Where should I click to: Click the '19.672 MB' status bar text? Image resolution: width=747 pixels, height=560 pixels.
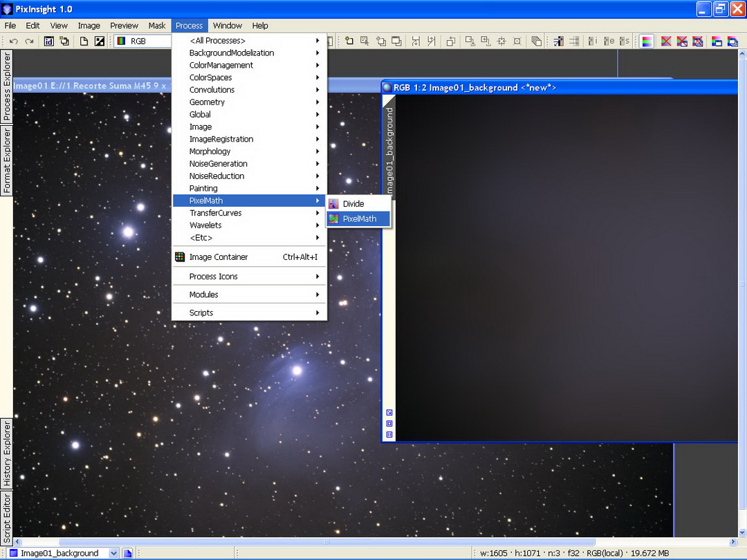pos(649,553)
